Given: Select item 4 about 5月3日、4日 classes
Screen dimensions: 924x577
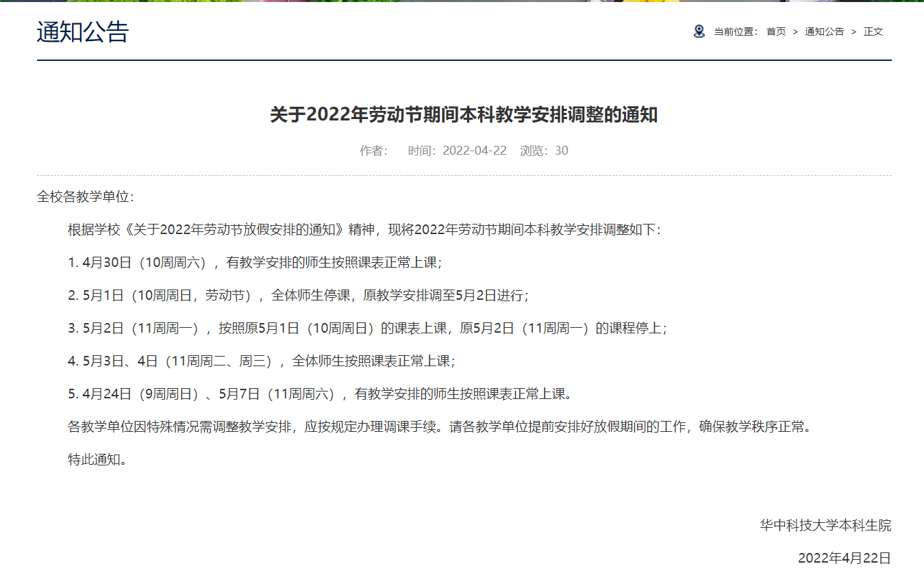Looking at the screenshot, I should point(261,361).
